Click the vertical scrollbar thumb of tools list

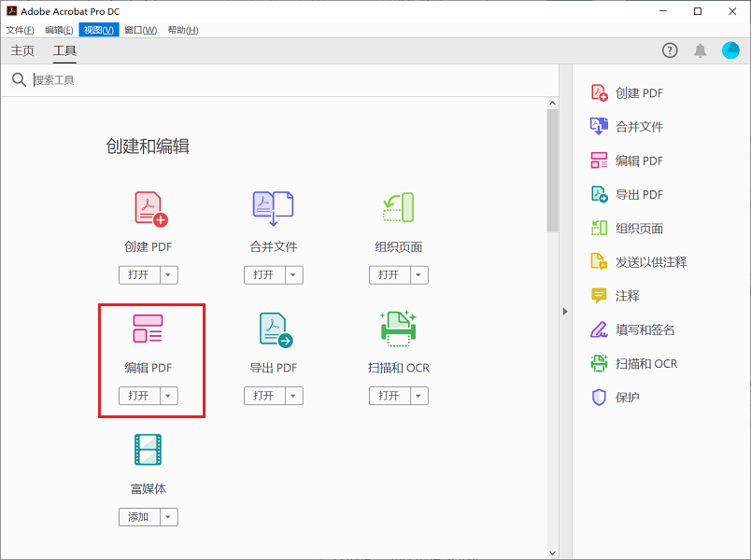(x=552, y=171)
